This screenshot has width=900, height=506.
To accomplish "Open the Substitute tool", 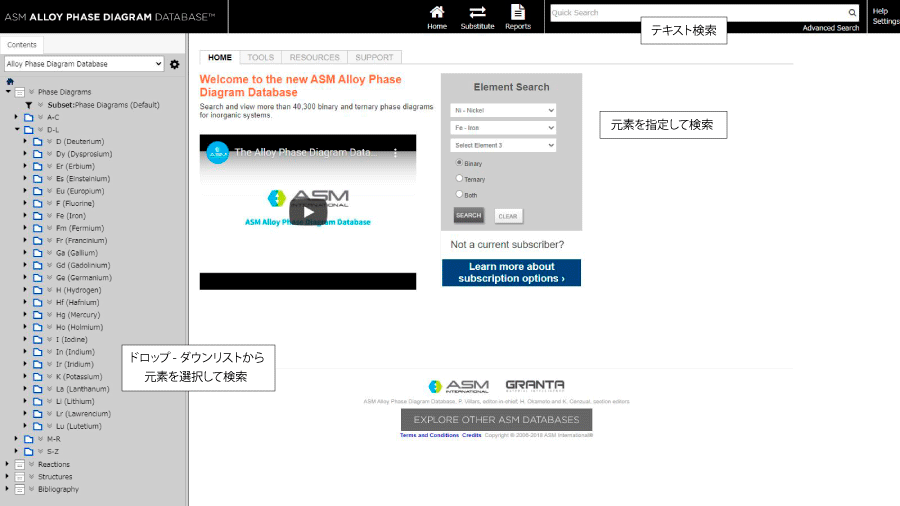I will coord(477,18).
